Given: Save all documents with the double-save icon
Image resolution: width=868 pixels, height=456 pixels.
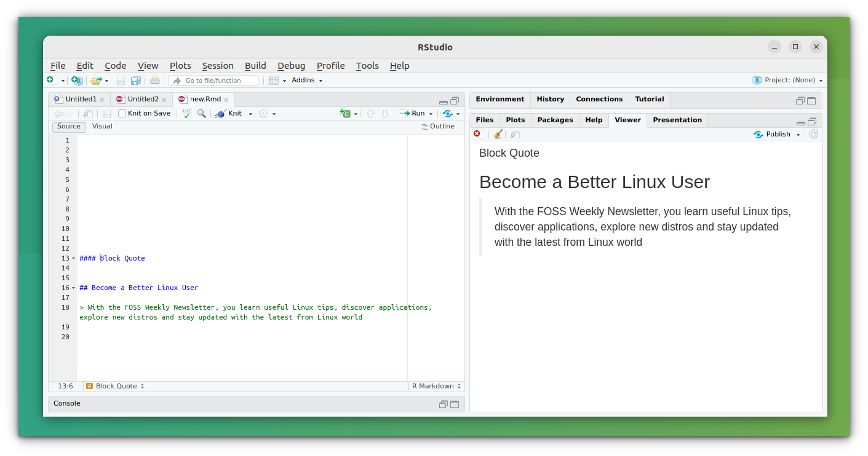Looking at the screenshot, I should click(135, 80).
